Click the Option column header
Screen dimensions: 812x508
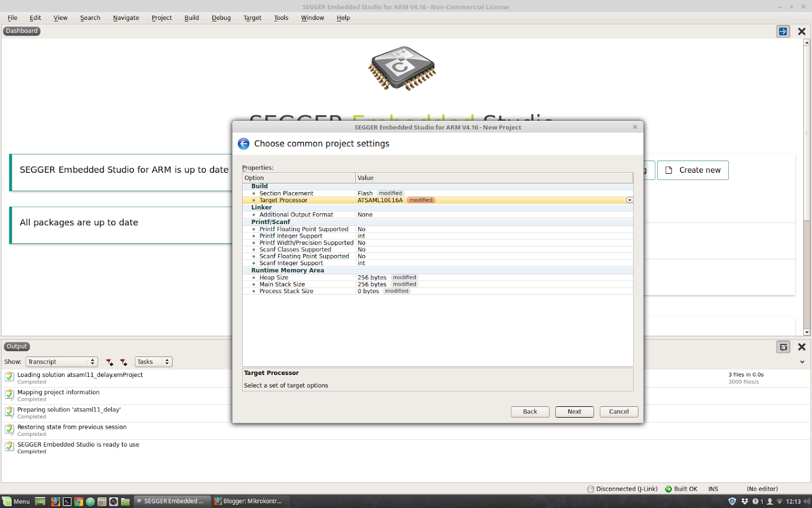point(299,178)
